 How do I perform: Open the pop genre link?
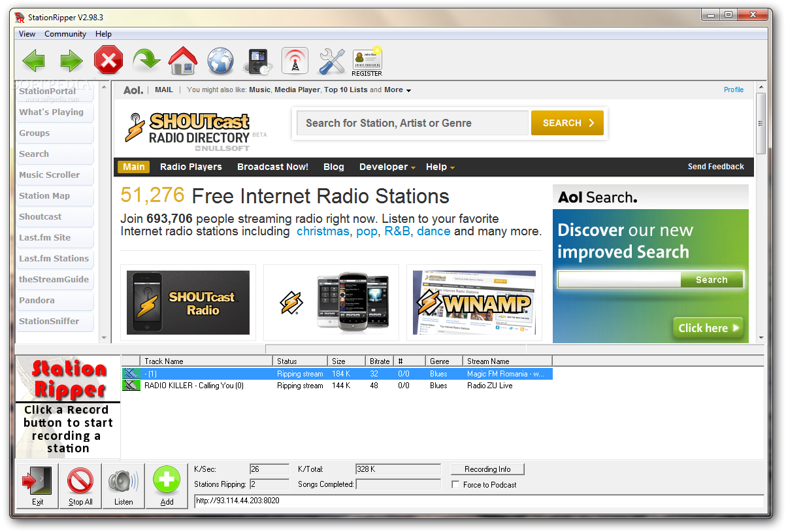tap(367, 231)
